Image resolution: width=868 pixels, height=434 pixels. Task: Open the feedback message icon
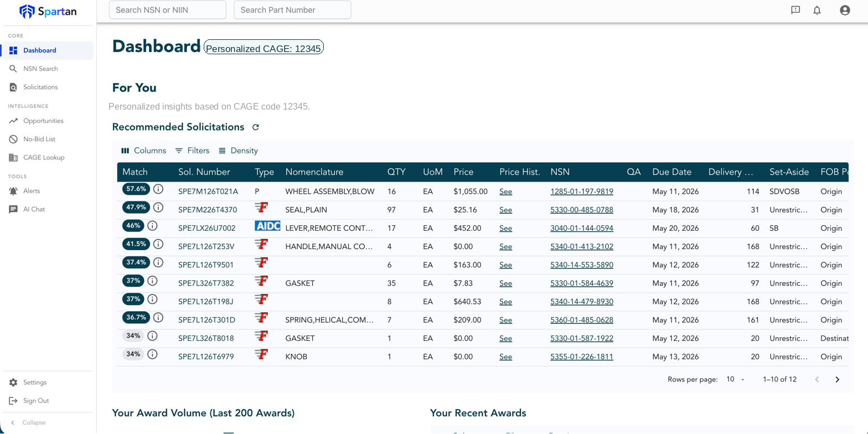click(795, 10)
